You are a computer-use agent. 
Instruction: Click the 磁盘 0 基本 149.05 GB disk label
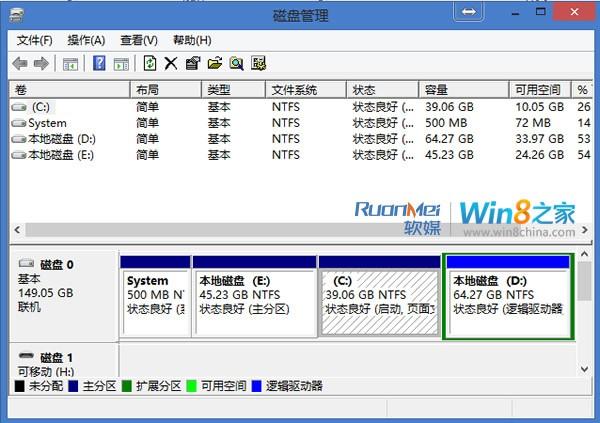64,296
